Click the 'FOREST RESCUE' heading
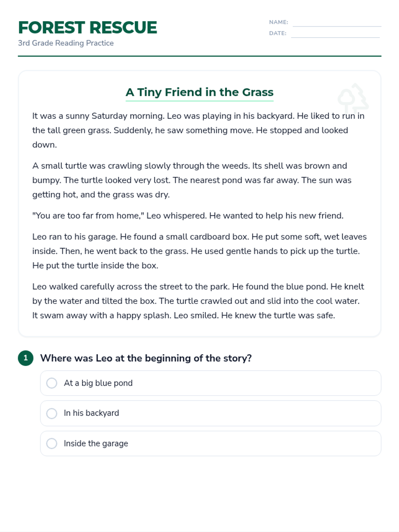The width and height of the screenshot is (399, 532). pyautogui.click(x=87, y=28)
